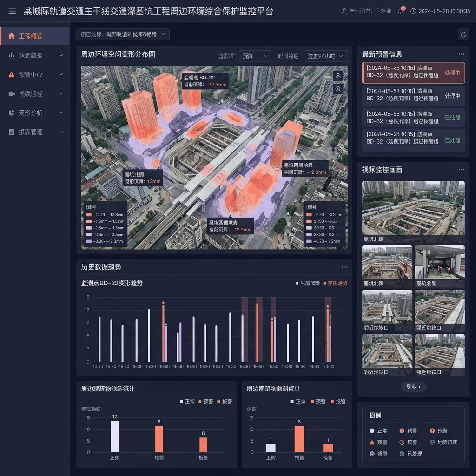
Task: Click the 已处理 green check legend icon
Action: pyautogui.click(x=402, y=454)
